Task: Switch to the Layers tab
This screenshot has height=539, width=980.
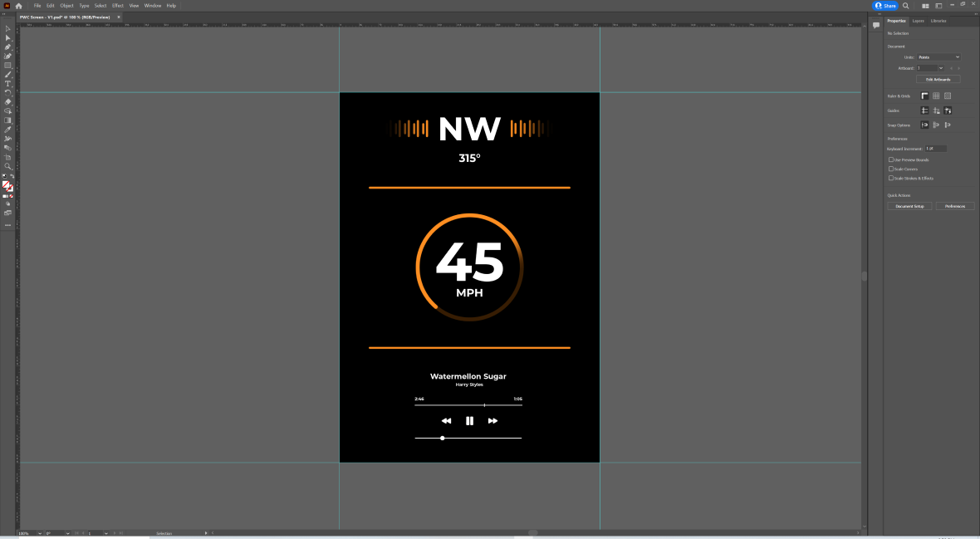Action: pyautogui.click(x=918, y=21)
